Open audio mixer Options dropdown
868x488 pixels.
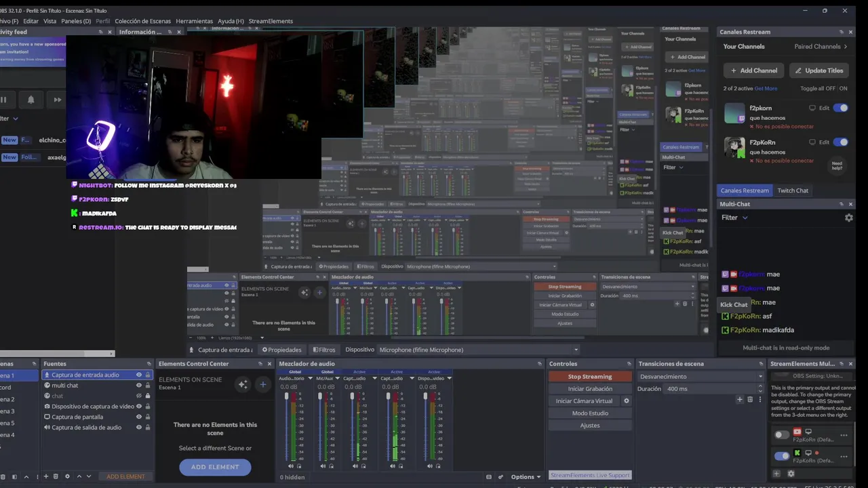pos(526,476)
